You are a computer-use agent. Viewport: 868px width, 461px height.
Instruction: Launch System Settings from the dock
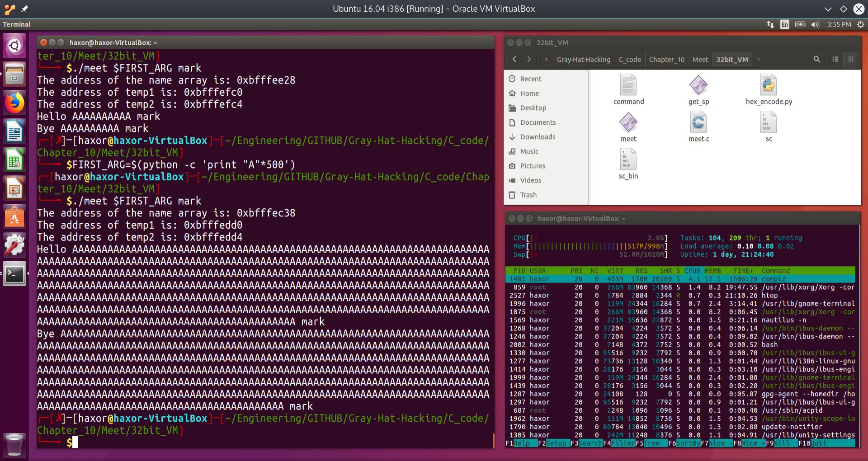(x=14, y=245)
